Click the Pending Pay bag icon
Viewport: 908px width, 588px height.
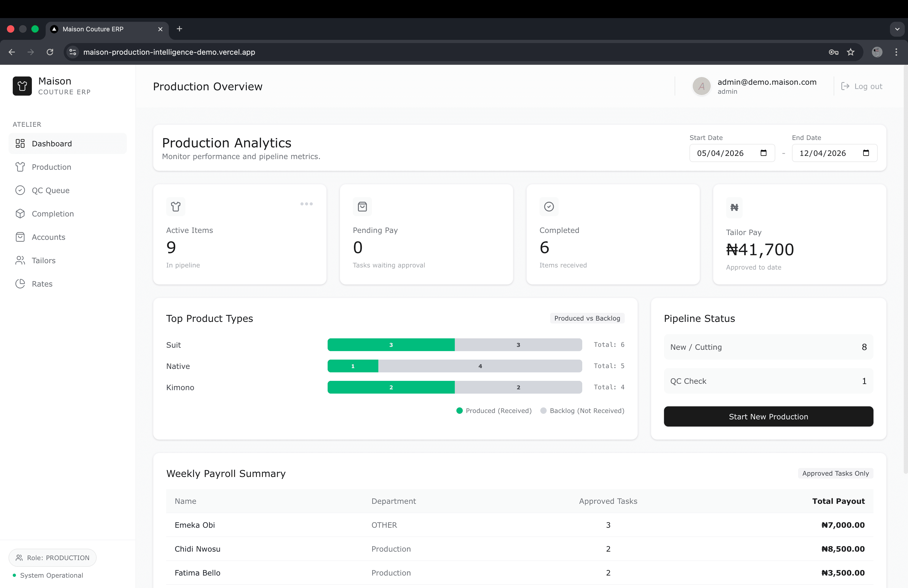[362, 206]
